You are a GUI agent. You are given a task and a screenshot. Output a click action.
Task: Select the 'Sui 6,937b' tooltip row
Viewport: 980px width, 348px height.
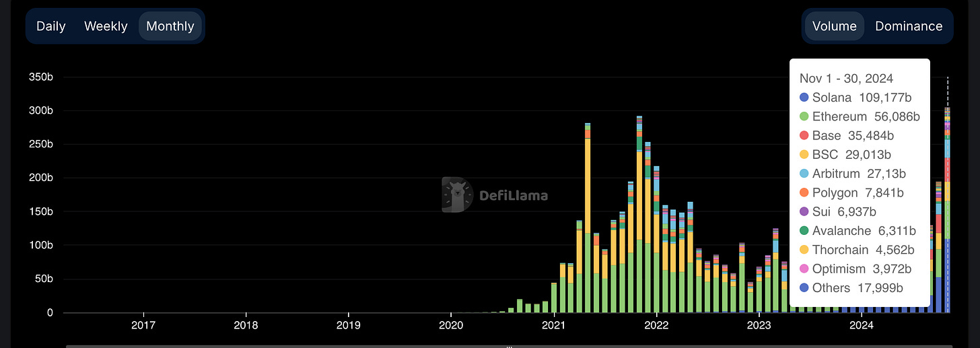[x=838, y=212]
